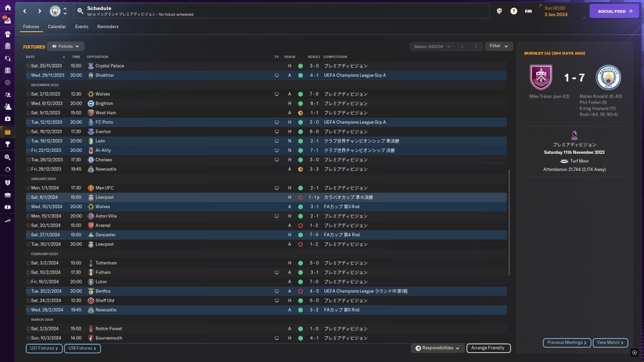Viewport: 644px width, 362px height.
Task: Open the Squad shirt icon in sidebar
Action: [7, 34]
